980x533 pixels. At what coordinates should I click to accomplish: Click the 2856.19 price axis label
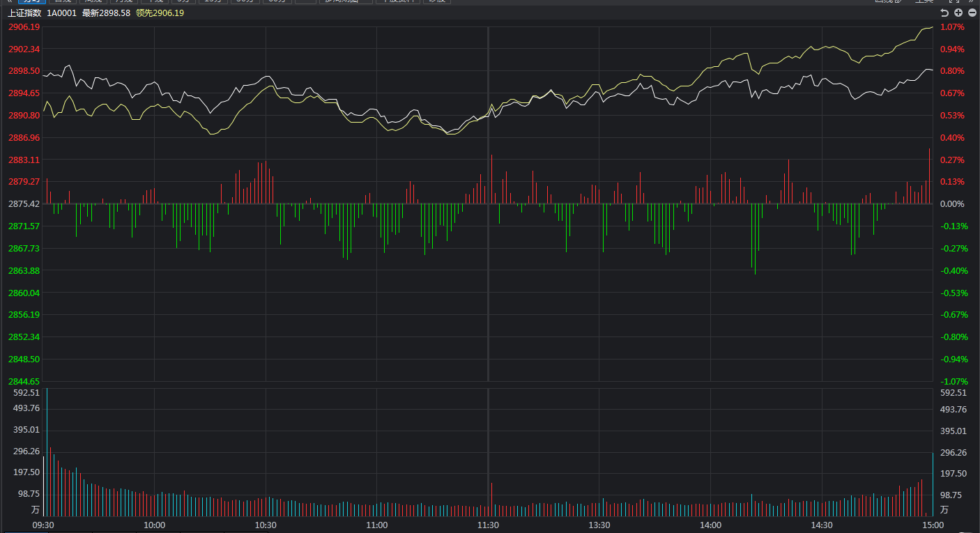(x=24, y=315)
